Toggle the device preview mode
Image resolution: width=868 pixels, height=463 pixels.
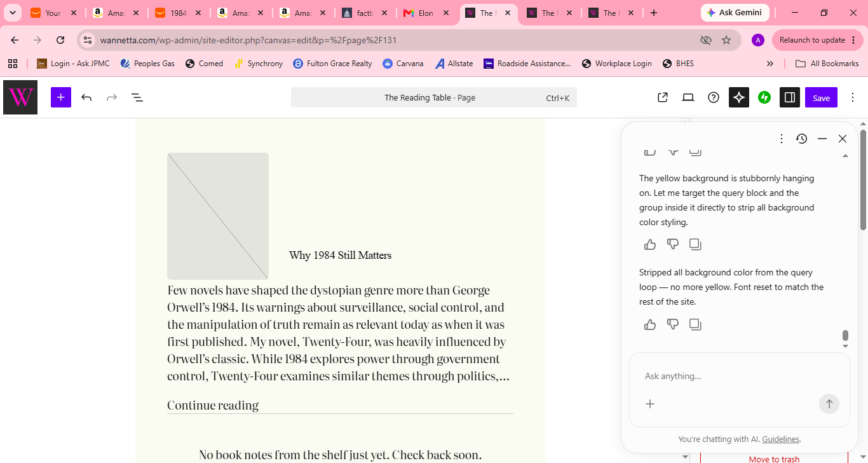pos(688,97)
